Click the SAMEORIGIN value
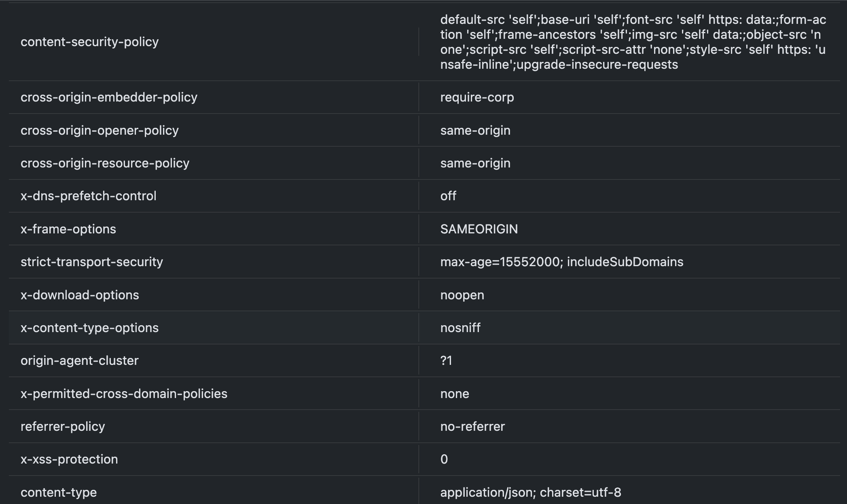847x504 pixels. click(x=479, y=229)
